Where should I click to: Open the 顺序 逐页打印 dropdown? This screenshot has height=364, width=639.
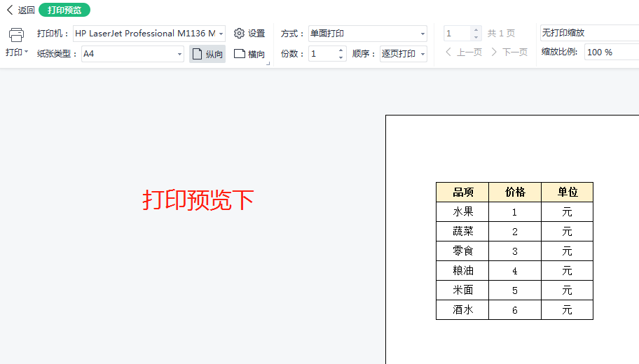pos(404,54)
